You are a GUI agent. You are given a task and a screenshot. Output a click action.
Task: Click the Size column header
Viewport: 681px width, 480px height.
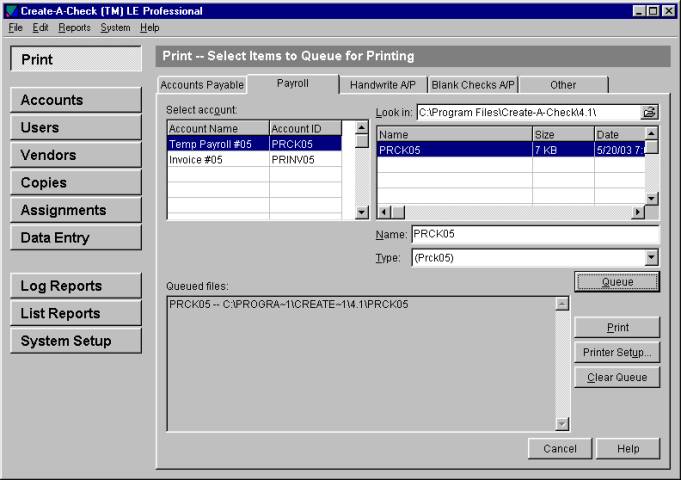point(563,135)
